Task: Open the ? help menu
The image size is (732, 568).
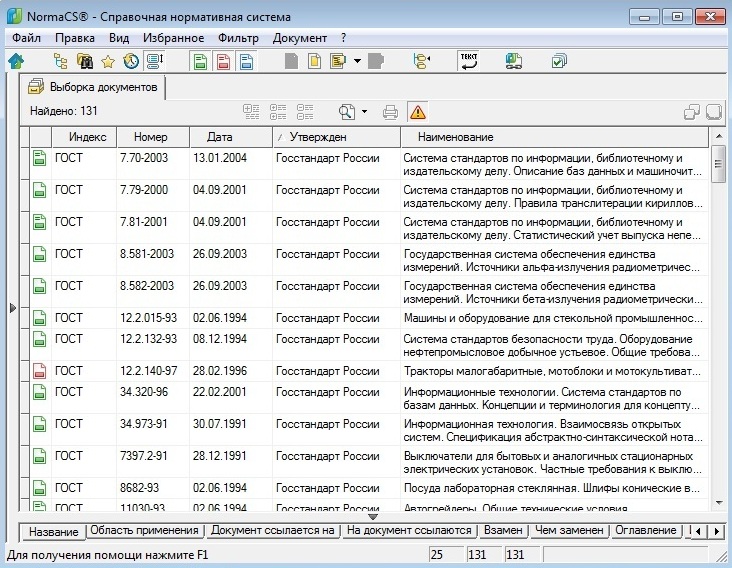Action: coord(344,38)
